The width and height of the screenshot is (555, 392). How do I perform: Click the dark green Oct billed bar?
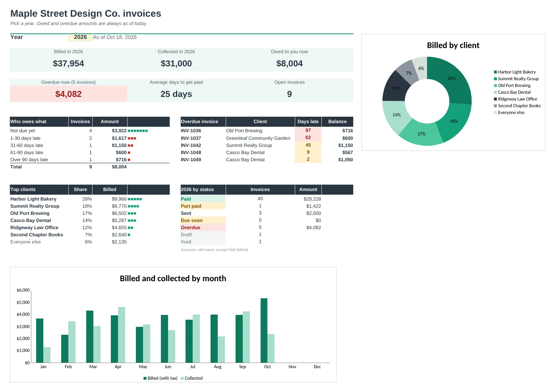pos(264,330)
